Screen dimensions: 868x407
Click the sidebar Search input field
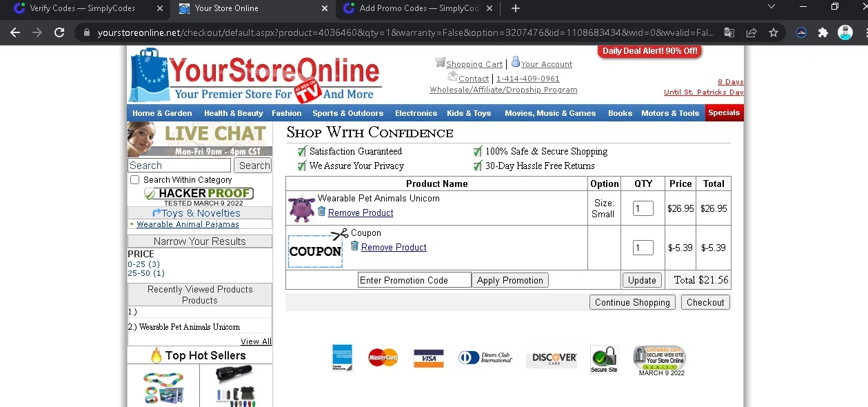click(179, 166)
